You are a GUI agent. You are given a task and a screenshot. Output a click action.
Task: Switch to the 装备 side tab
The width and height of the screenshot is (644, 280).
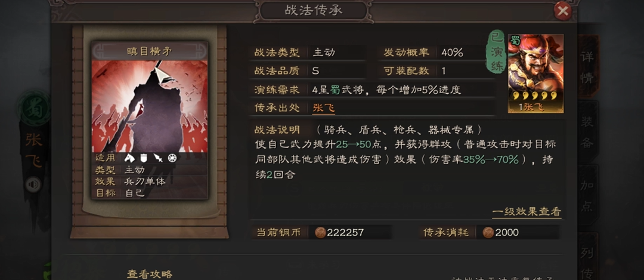click(588, 131)
